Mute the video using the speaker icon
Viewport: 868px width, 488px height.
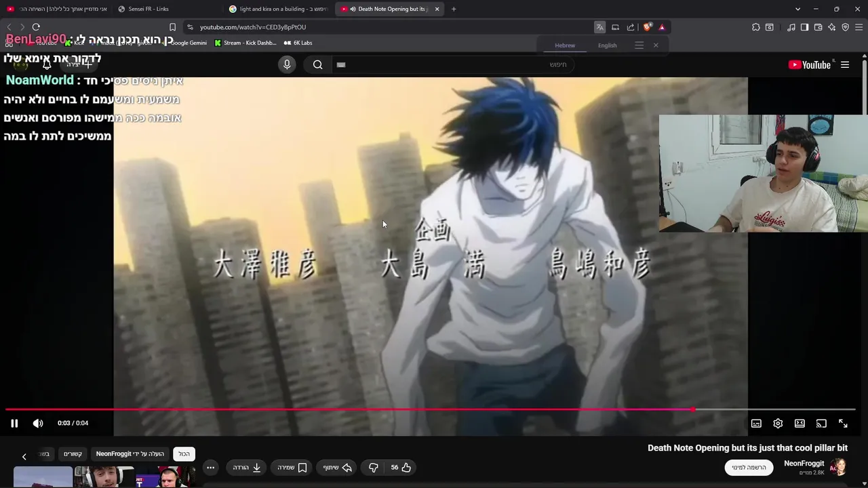38,424
